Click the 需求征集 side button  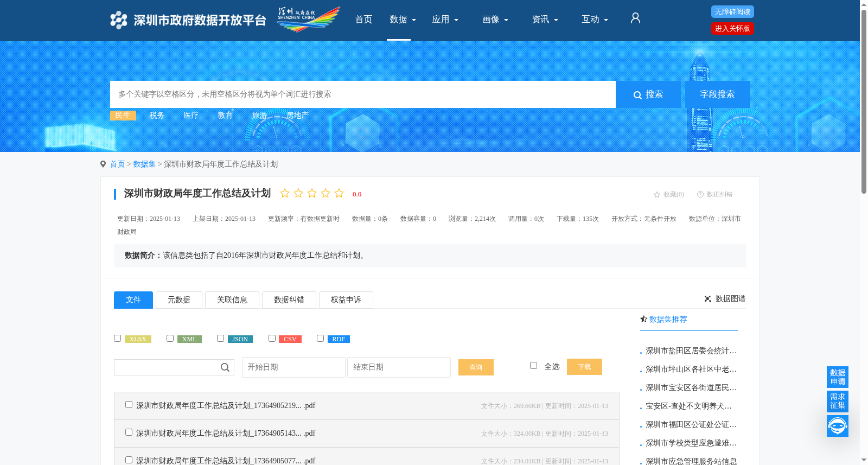(838, 402)
